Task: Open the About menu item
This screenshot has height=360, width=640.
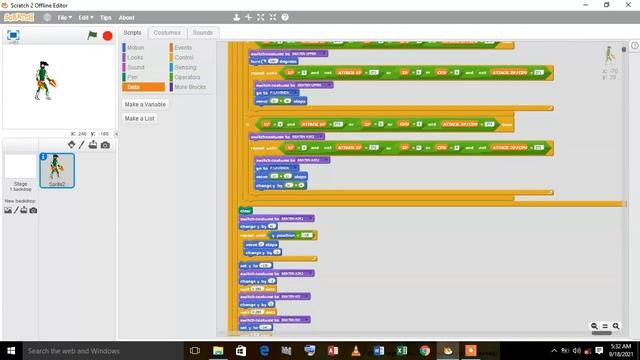Action: point(127,18)
